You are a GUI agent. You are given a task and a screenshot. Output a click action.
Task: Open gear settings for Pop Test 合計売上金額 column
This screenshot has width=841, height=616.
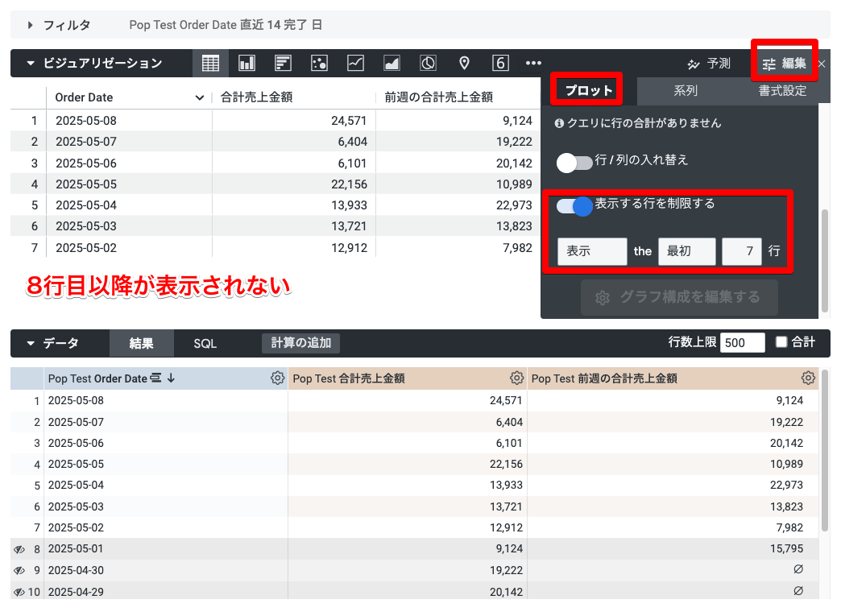pos(517,378)
